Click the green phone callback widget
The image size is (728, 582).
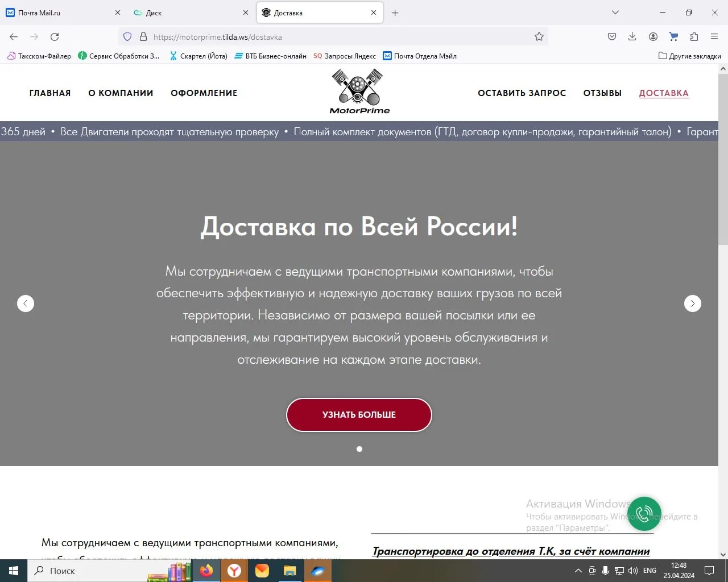tap(644, 514)
